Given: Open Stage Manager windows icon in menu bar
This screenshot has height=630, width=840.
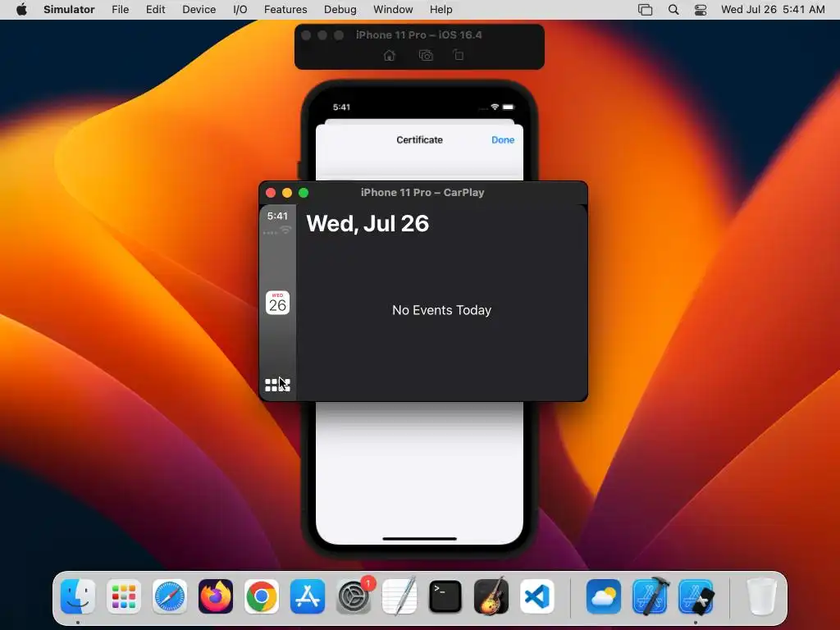Looking at the screenshot, I should point(645,10).
